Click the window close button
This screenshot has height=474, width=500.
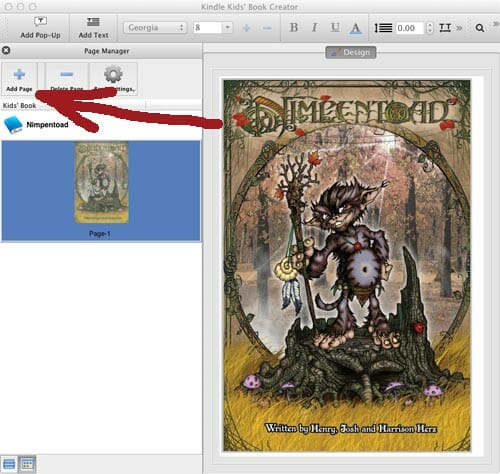[9, 6]
